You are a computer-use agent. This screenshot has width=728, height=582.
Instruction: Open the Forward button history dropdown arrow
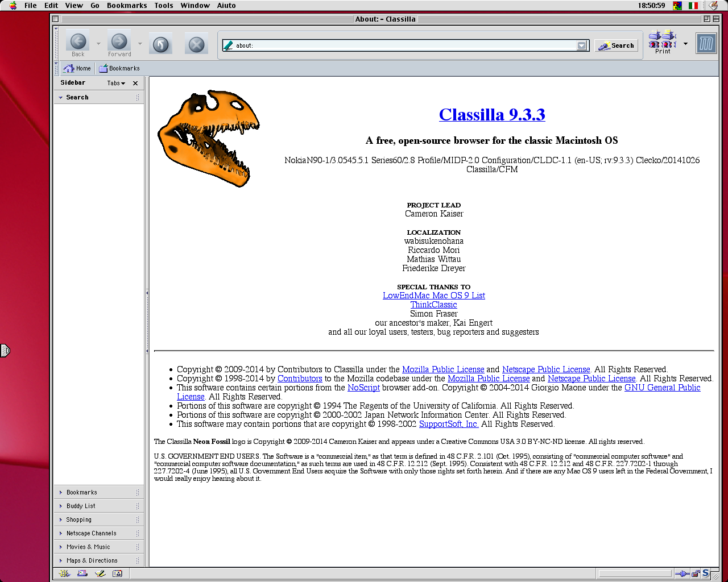pyautogui.click(x=140, y=44)
